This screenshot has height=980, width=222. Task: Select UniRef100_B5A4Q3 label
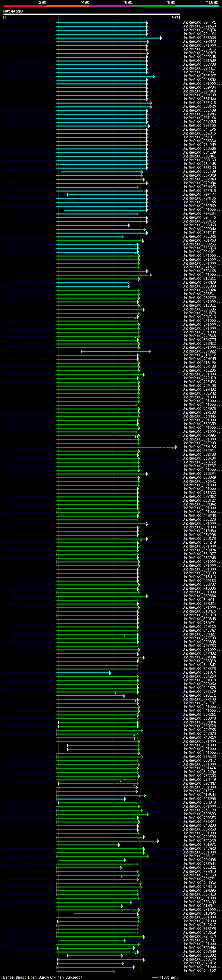click(199, 902)
